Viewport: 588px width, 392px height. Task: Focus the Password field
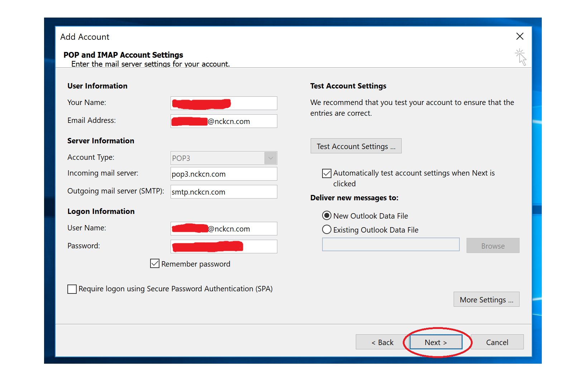click(x=259, y=247)
